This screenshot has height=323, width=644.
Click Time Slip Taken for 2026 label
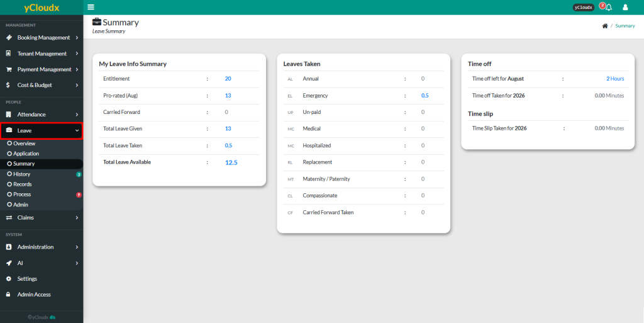[x=499, y=128]
